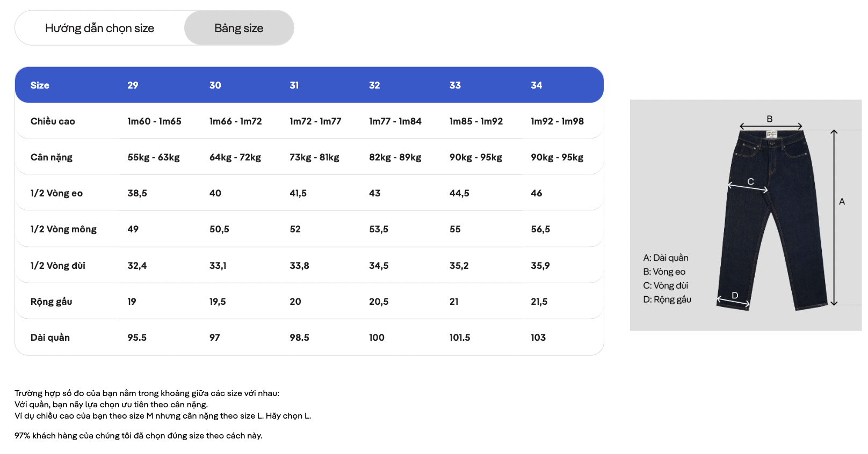The height and width of the screenshot is (454, 868).
Task: Click the A length arrow on diagram
Action: click(x=834, y=217)
